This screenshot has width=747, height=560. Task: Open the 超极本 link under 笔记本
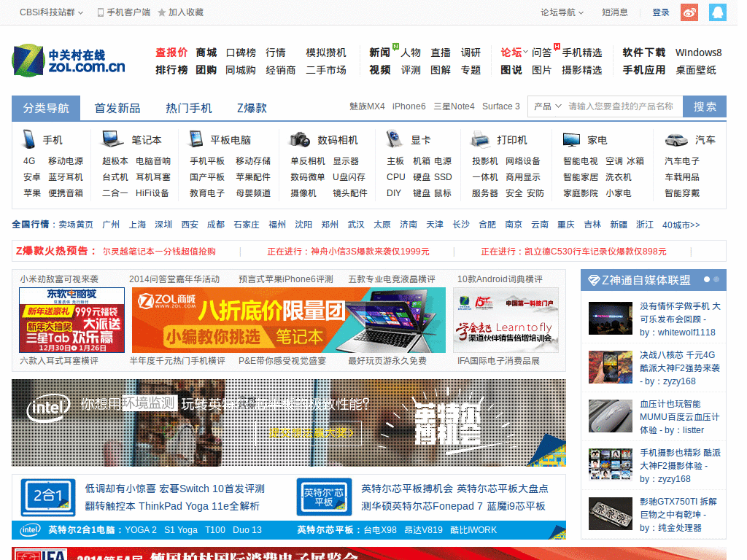115,161
